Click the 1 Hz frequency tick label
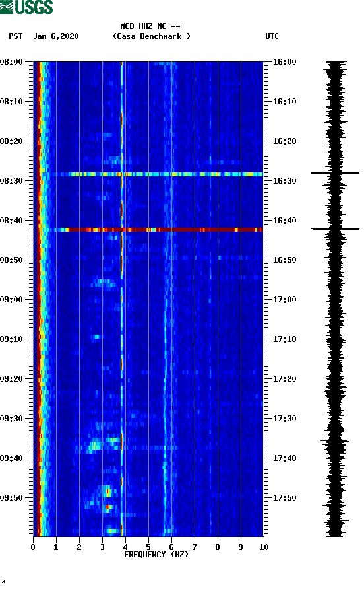The width and height of the screenshot is (364, 589). 56,547
